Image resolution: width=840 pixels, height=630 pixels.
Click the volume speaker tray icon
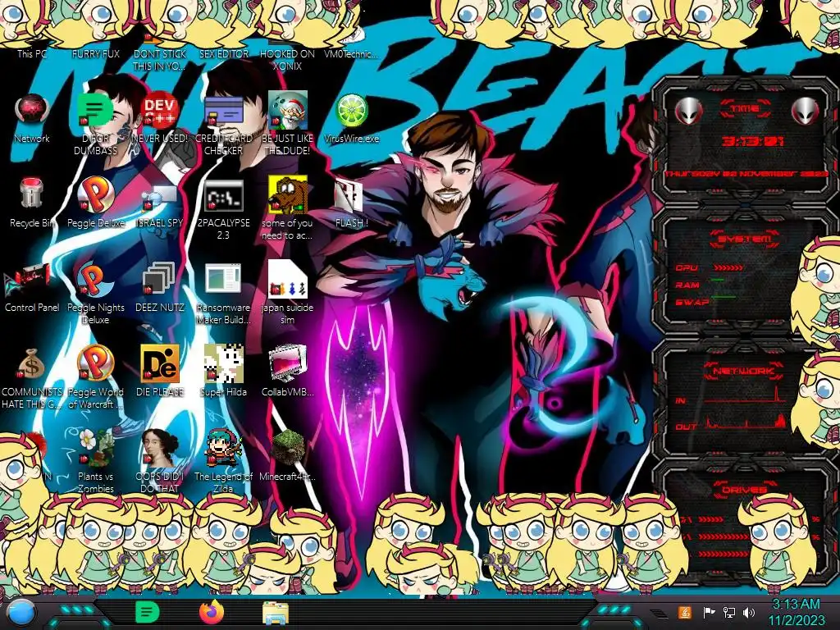pyautogui.click(x=749, y=612)
